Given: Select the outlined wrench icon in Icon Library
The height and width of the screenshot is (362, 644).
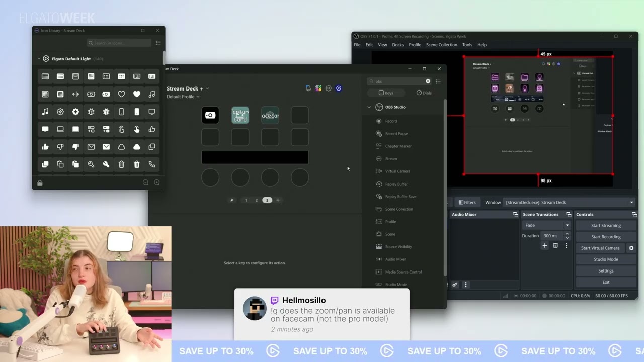Looking at the screenshot, I should 91,164.
